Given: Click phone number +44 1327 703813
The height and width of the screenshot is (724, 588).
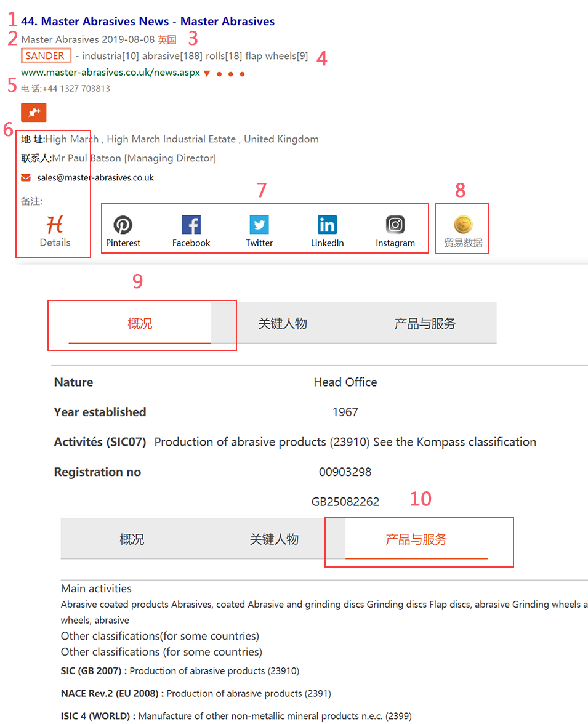Looking at the screenshot, I should pyautogui.click(x=76, y=88).
